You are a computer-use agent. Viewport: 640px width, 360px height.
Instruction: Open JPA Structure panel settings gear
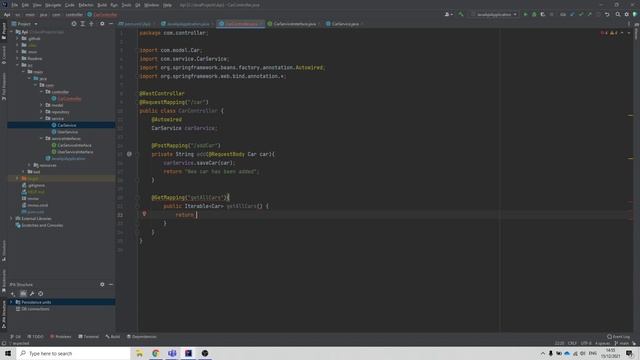102,284
